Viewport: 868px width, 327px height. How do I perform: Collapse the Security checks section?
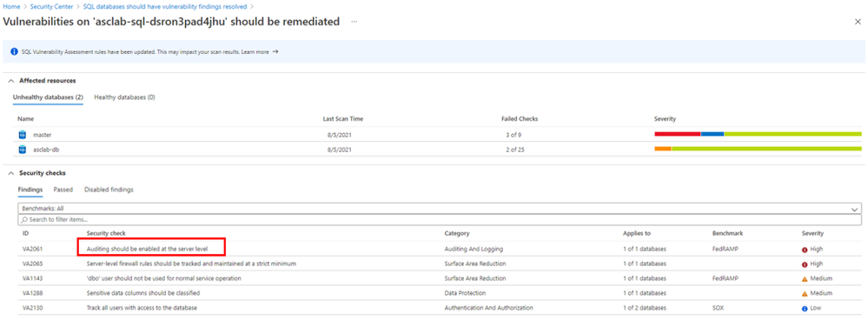[x=10, y=173]
